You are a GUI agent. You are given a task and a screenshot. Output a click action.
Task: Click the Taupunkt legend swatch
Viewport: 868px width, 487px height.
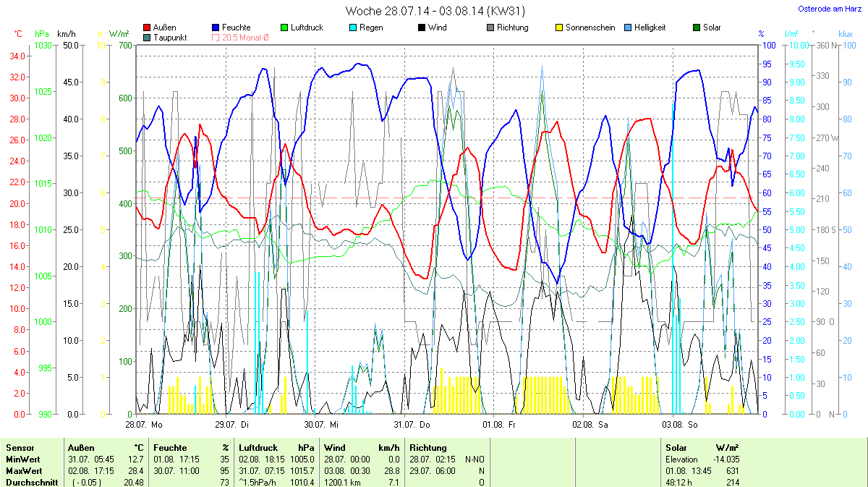pos(148,38)
